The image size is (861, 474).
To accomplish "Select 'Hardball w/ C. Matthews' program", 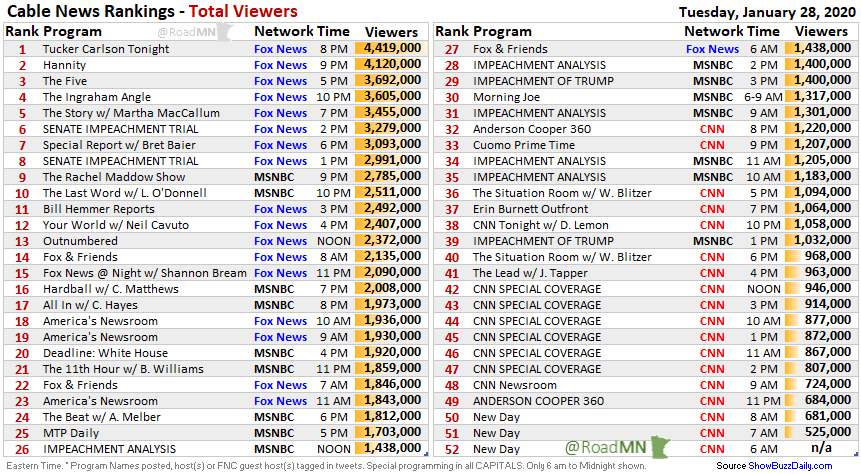I will (111, 289).
